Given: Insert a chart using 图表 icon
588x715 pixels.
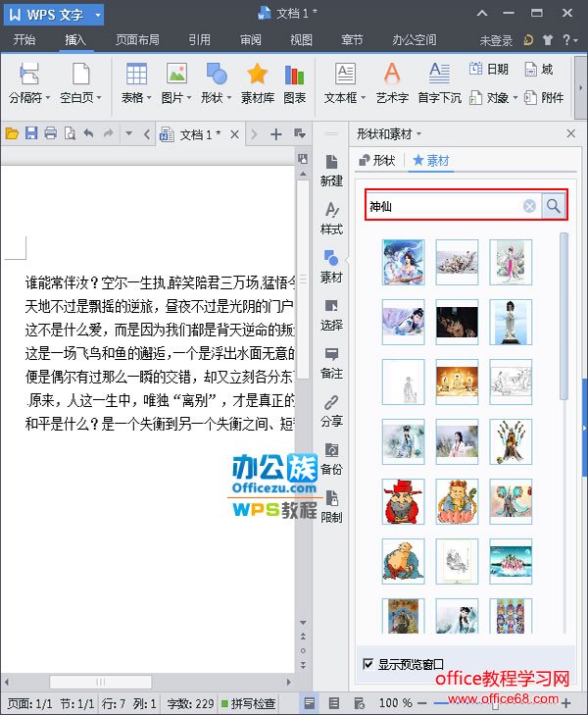Looking at the screenshot, I should pyautogui.click(x=294, y=82).
